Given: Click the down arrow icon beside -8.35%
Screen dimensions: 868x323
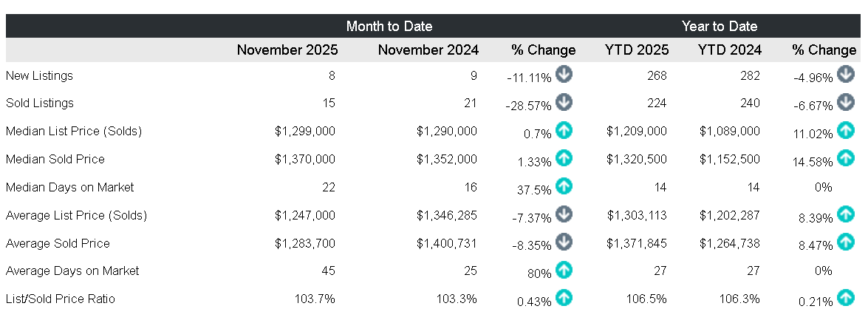Looking at the screenshot, I should click(x=564, y=242).
